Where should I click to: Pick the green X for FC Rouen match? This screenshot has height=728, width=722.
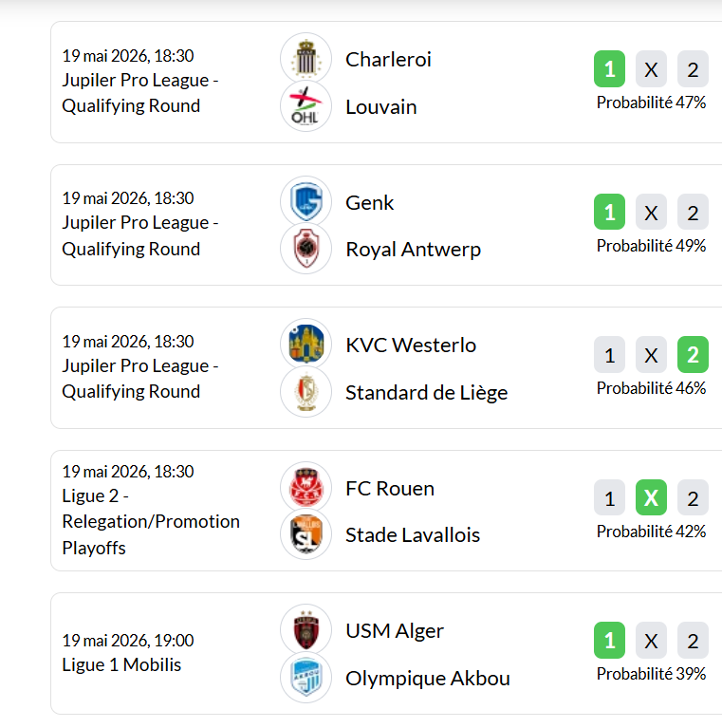651,497
